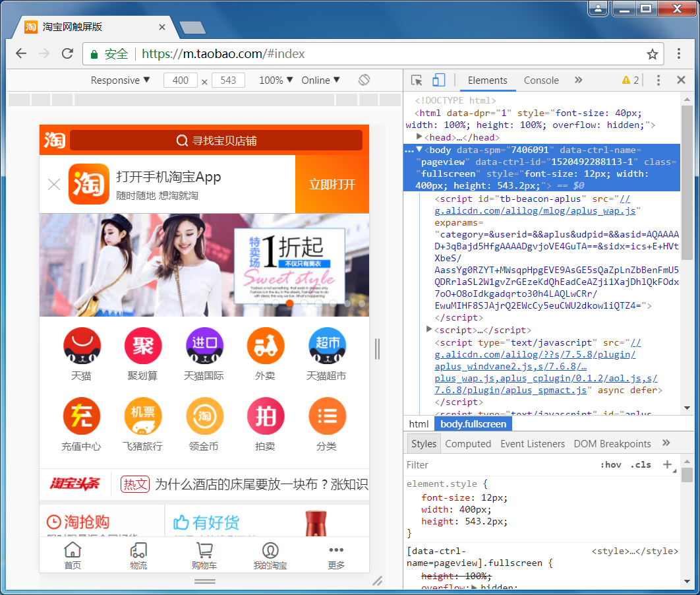Open DevTools customize menu (three dots)

[658, 80]
